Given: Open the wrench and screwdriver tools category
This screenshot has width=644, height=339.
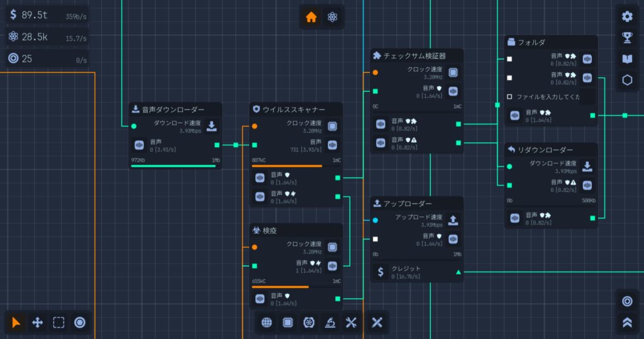Looking at the screenshot, I should (350, 323).
